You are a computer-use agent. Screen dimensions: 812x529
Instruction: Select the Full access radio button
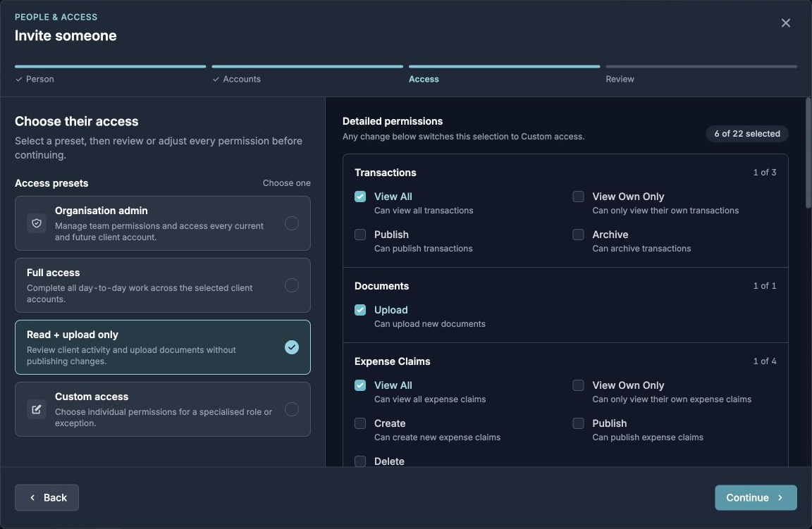point(292,285)
